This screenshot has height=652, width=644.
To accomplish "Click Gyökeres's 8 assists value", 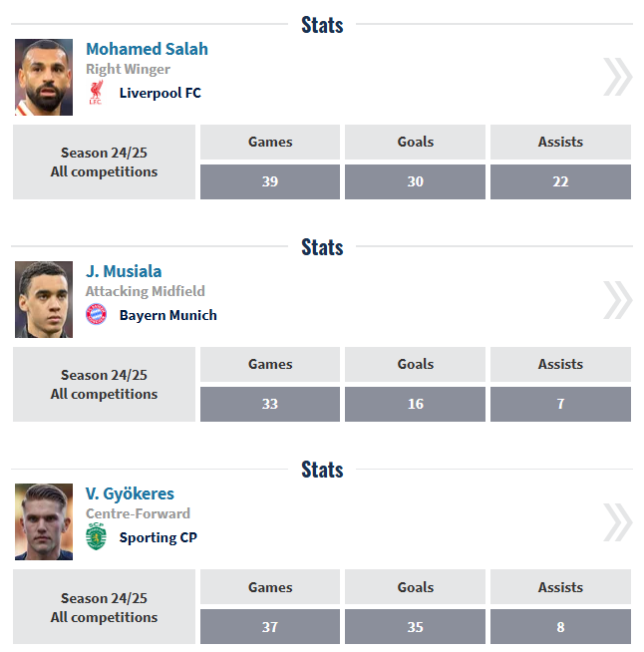I will tap(560, 627).
